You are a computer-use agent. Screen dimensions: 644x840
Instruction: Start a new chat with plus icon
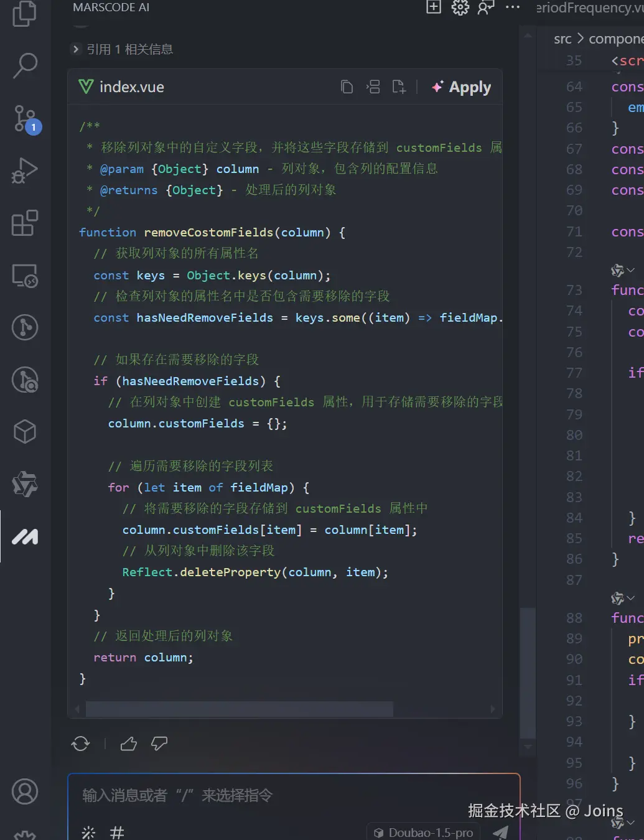(434, 7)
